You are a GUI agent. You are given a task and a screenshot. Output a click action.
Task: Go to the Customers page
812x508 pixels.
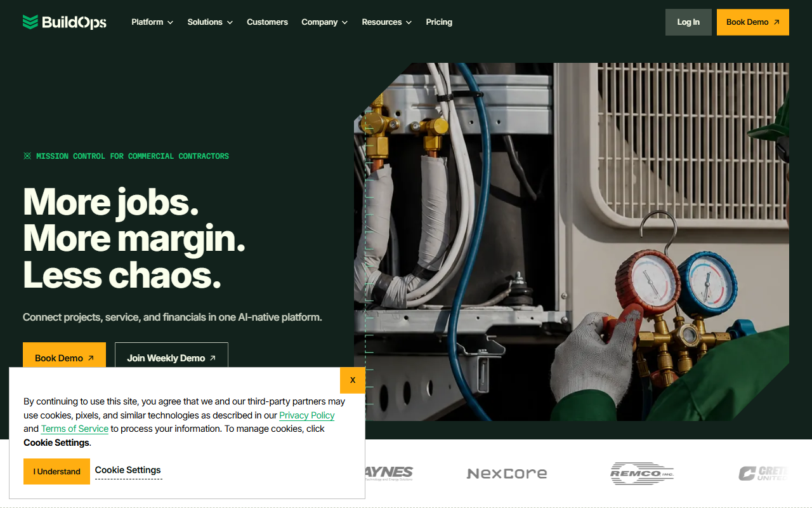tap(267, 22)
